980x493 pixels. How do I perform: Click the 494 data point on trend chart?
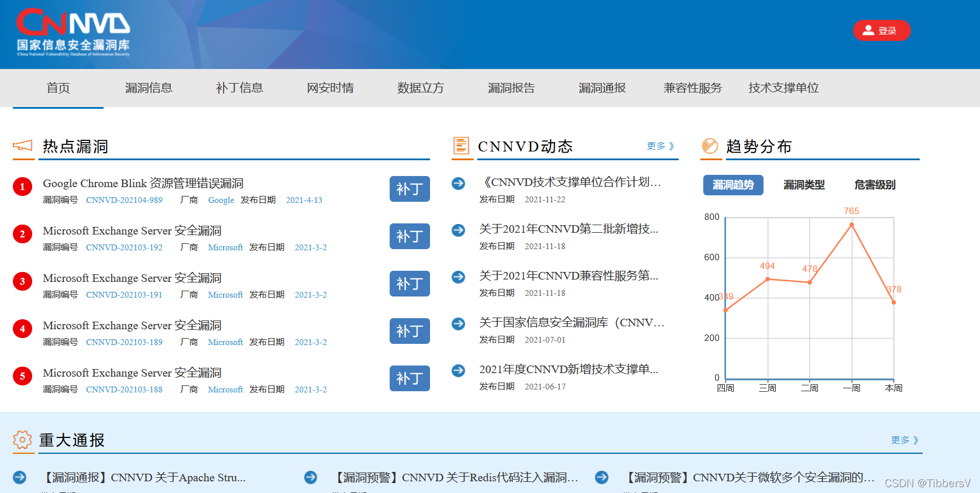click(x=768, y=279)
